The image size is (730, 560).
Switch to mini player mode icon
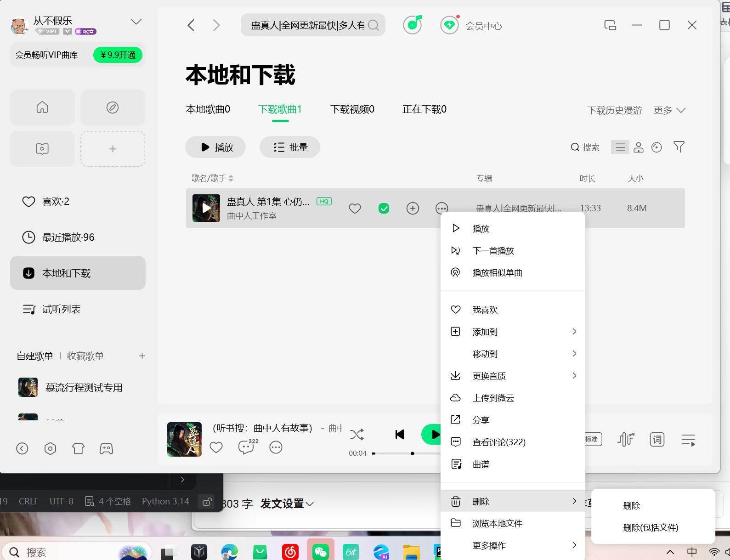click(x=610, y=25)
